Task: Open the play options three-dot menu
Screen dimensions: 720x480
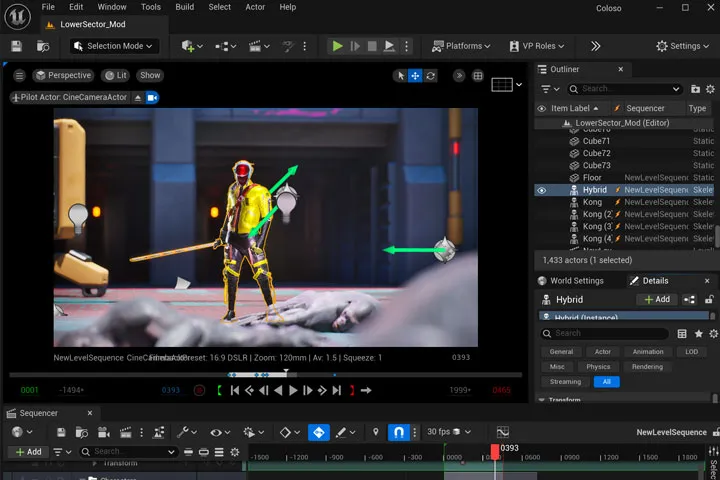Action: (406, 46)
